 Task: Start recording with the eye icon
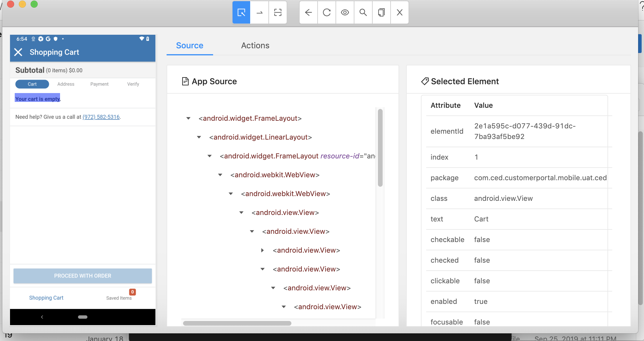(345, 12)
